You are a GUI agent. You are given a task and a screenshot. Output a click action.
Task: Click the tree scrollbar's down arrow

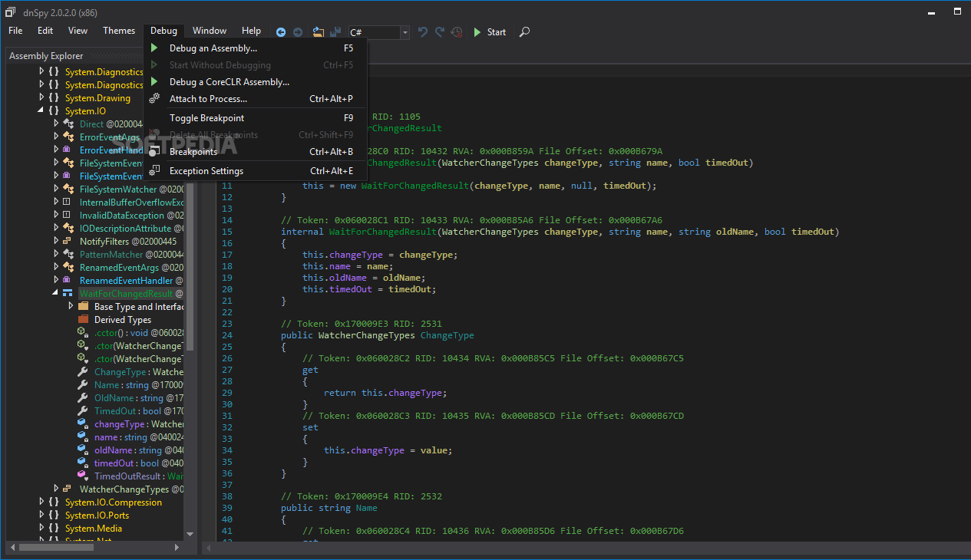click(x=190, y=534)
